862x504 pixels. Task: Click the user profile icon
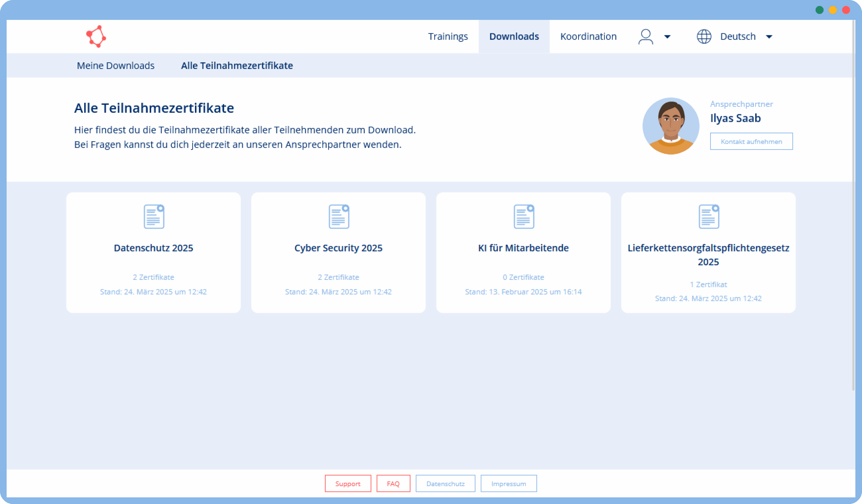click(x=645, y=36)
